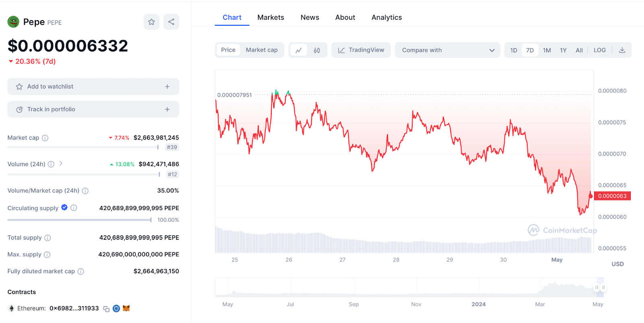644x323 pixels.
Task: Switch to the candlestick chart icon
Action: coord(317,50)
